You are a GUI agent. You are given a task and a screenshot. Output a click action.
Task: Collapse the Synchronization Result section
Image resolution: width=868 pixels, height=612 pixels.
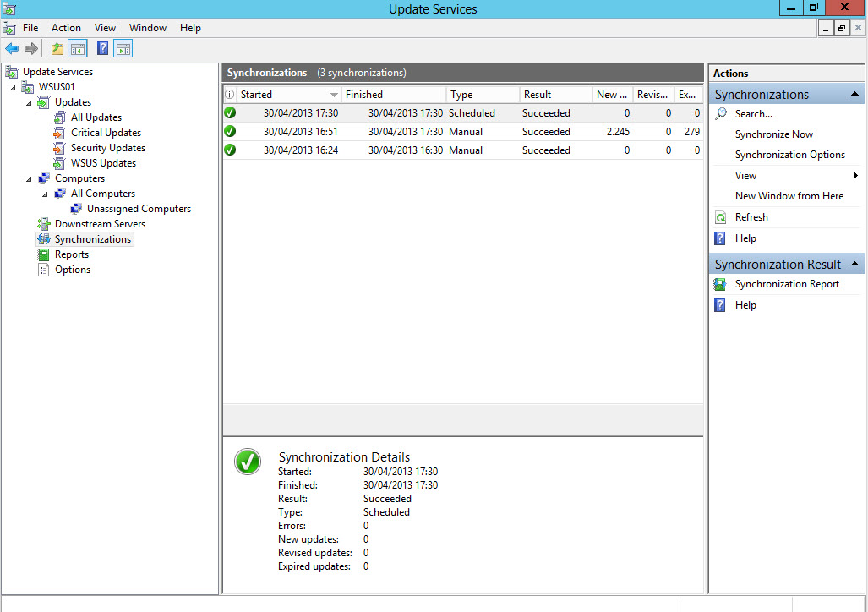(854, 264)
